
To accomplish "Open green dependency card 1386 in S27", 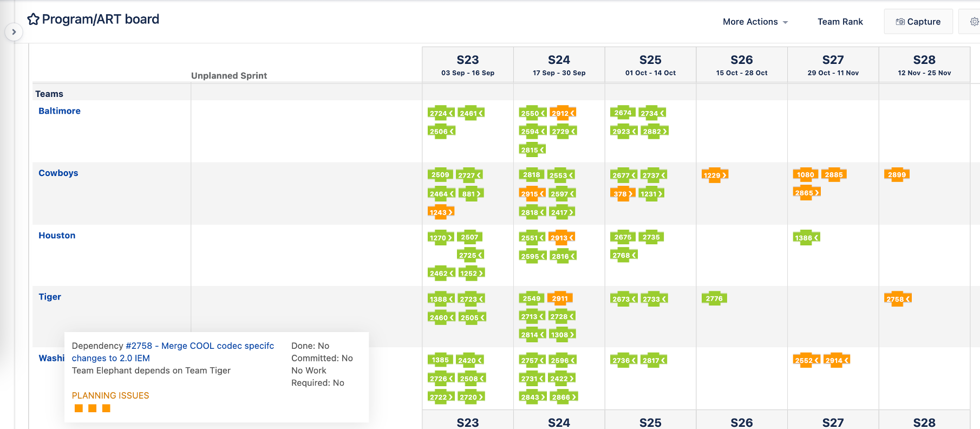I will pos(806,237).
